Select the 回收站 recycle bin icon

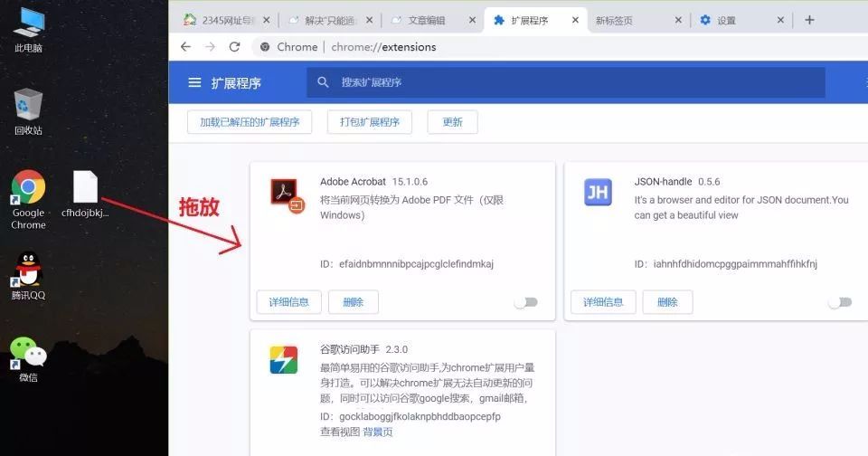[28, 111]
